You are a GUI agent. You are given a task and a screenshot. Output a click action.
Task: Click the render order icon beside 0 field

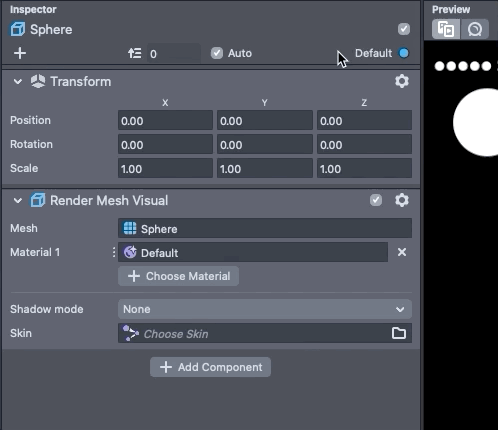(135, 53)
